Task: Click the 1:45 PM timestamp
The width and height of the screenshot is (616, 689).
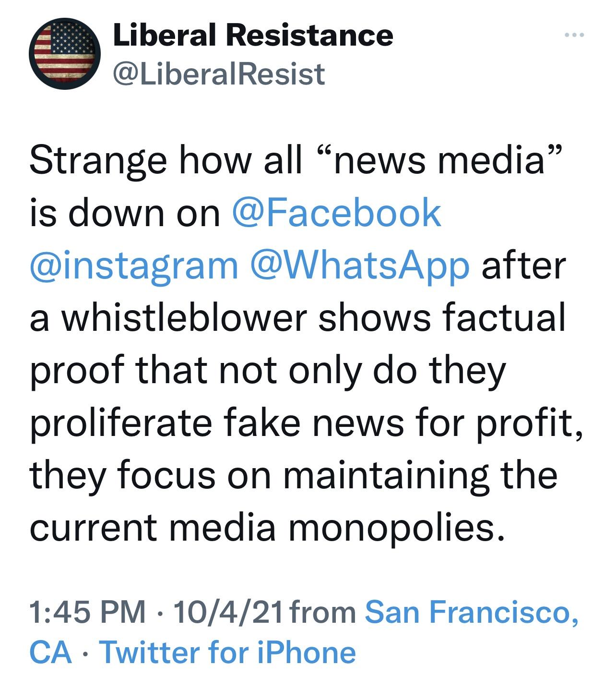Action: 88,612
